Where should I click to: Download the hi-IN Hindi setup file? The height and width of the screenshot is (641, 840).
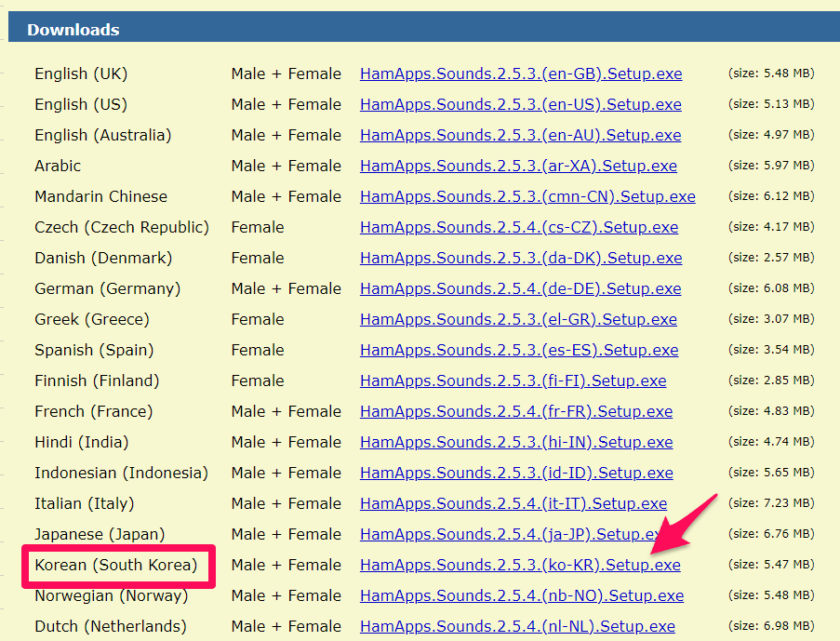(x=516, y=442)
